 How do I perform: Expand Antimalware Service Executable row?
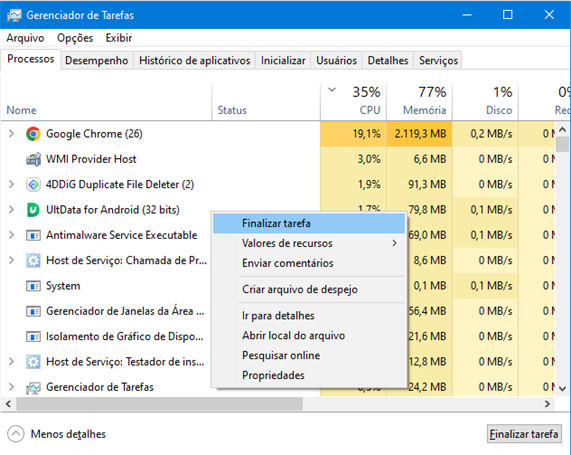coord(12,235)
